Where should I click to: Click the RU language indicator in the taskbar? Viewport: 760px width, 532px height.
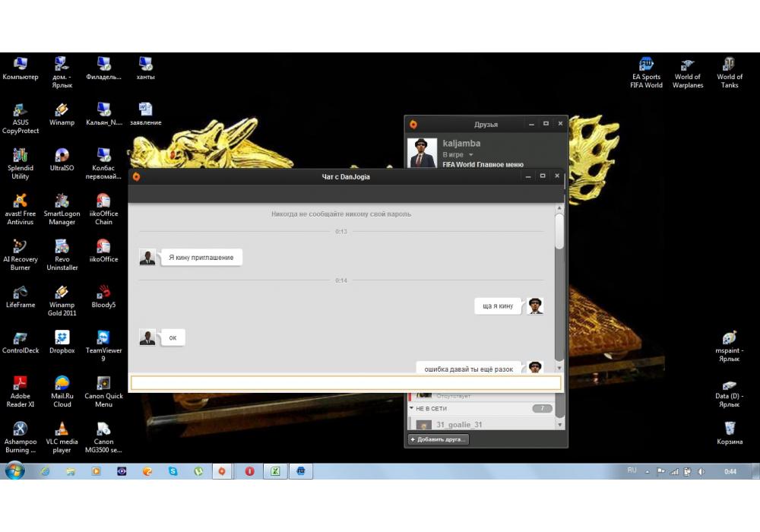(x=632, y=471)
